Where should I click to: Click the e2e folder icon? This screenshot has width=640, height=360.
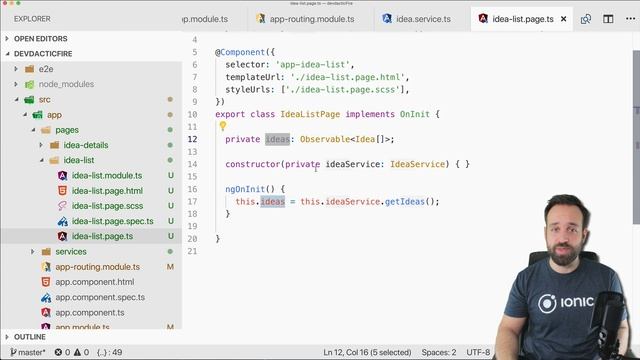pyautogui.click(x=29, y=69)
